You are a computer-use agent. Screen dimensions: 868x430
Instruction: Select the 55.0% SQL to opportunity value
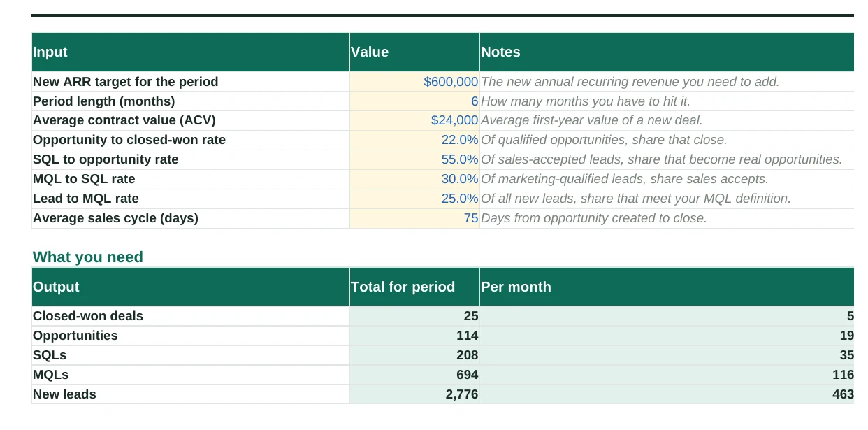(x=414, y=159)
